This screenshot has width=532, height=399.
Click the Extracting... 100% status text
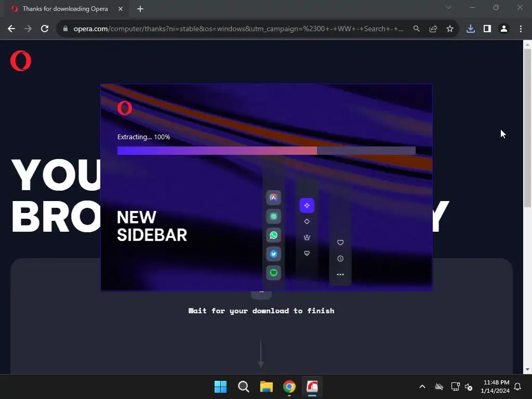coord(143,137)
